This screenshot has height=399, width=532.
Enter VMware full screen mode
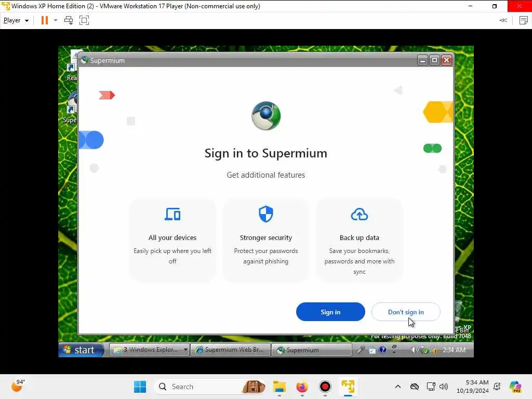(84, 20)
